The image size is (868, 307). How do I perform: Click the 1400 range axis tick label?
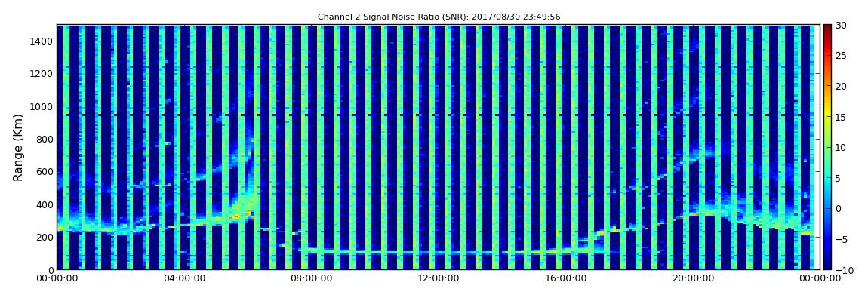[x=42, y=41]
